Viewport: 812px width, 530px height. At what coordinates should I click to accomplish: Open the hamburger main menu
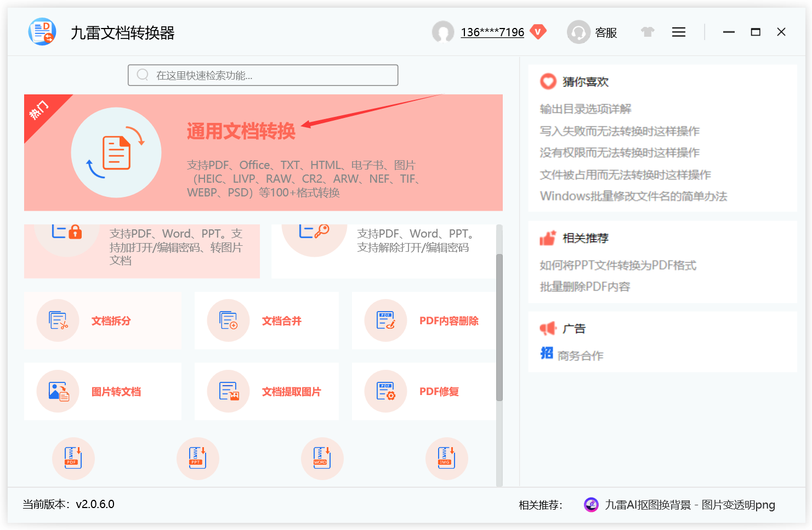click(679, 32)
